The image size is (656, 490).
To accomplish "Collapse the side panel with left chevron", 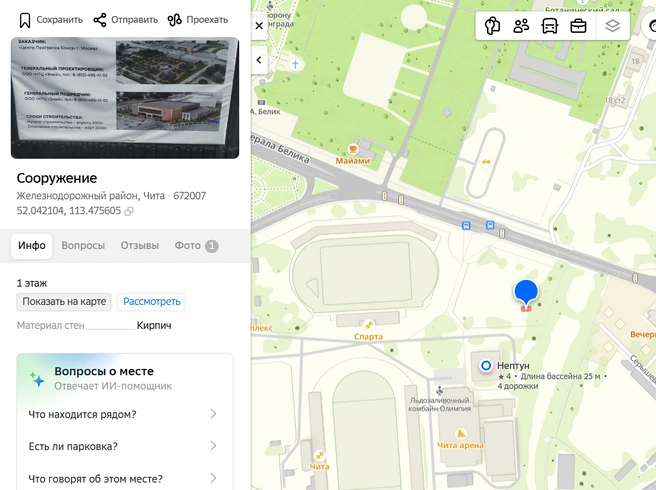I will [259, 60].
